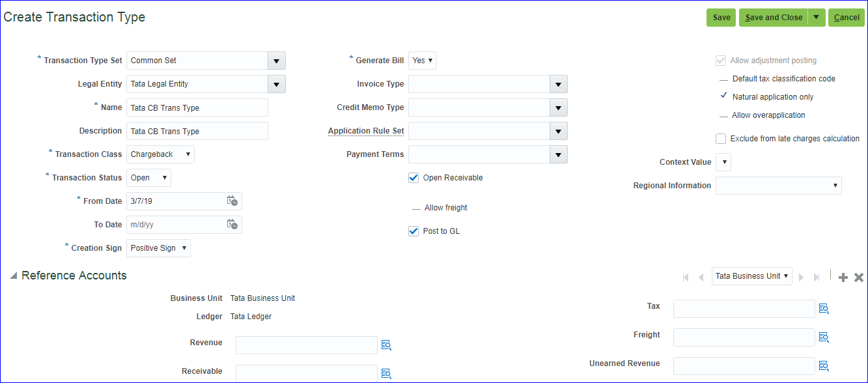Collapse the Reference Accounts section
Screen dimensions: 868x383
pyautogui.click(x=13, y=276)
